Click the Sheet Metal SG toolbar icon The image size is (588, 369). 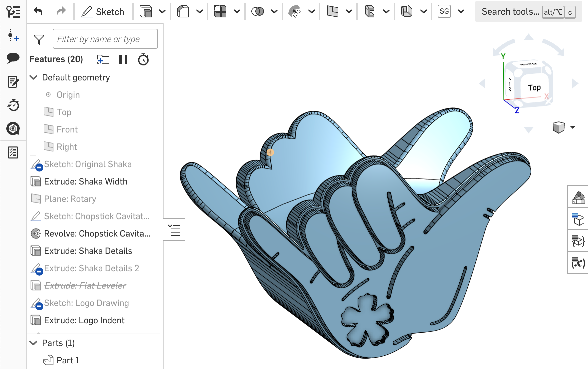point(444,11)
